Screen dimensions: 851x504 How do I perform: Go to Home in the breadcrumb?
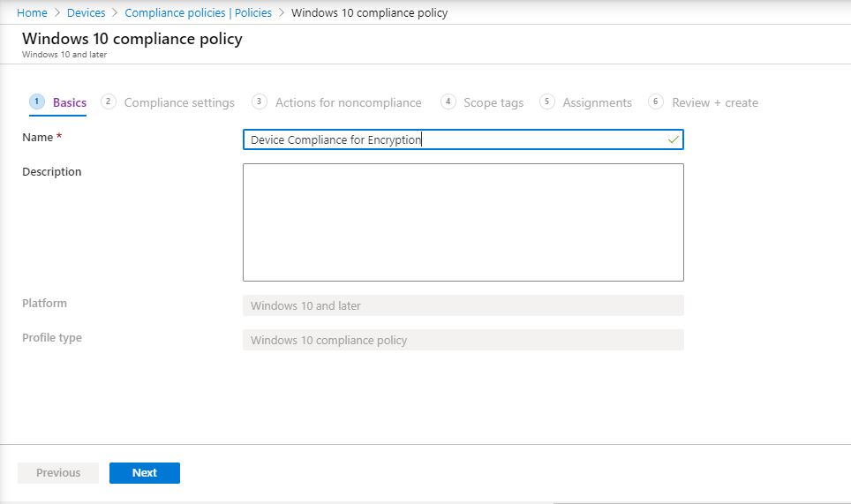[x=32, y=13]
